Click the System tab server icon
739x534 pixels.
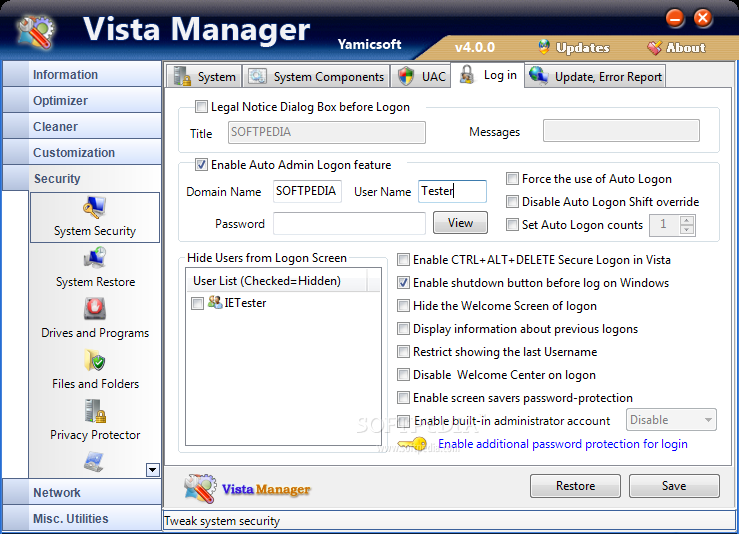click(x=182, y=76)
